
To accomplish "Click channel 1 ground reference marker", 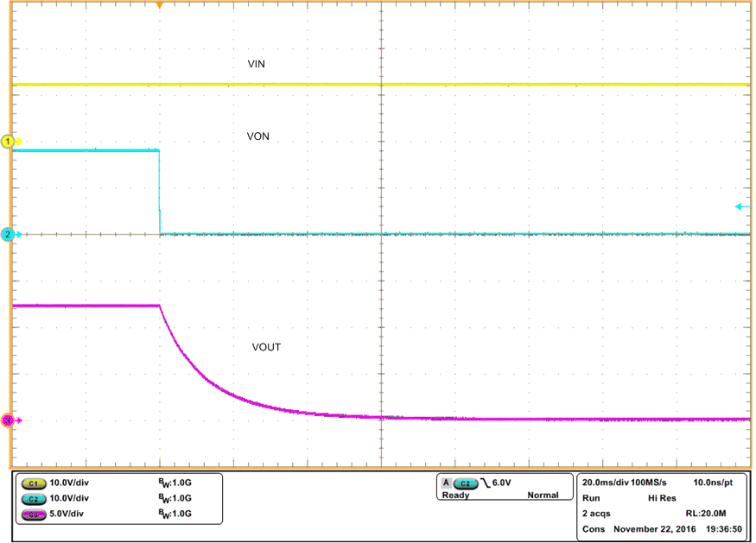I will pyautogui.click(x=6, y=140).
